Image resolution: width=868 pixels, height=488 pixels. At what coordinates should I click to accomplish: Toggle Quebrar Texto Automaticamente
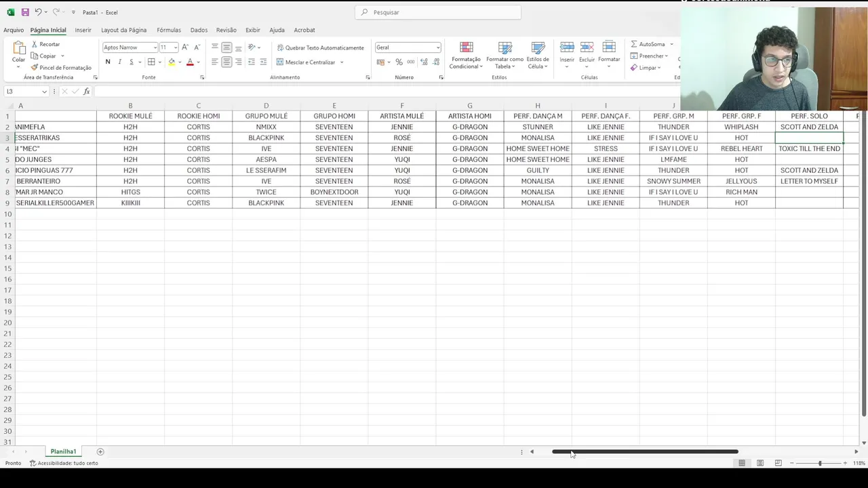point(320,47)
